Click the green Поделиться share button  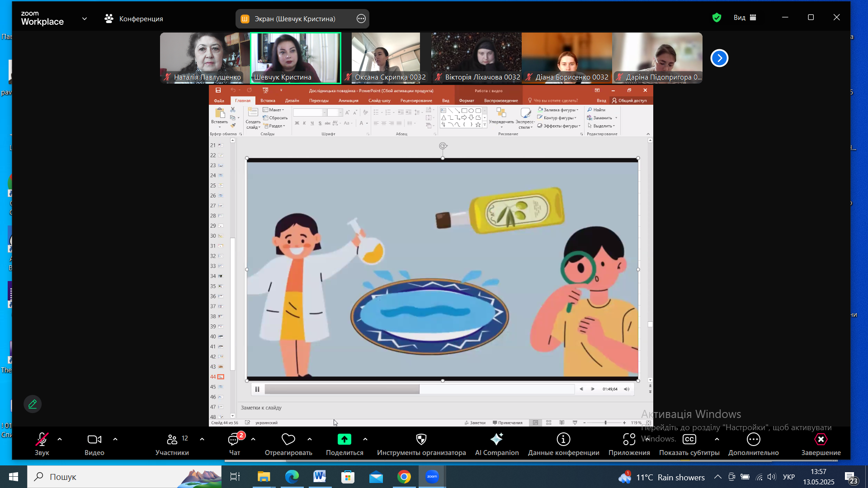pos(344,444)
